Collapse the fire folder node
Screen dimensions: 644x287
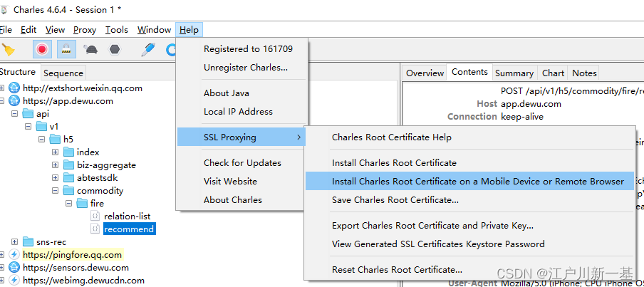point(68,203)
